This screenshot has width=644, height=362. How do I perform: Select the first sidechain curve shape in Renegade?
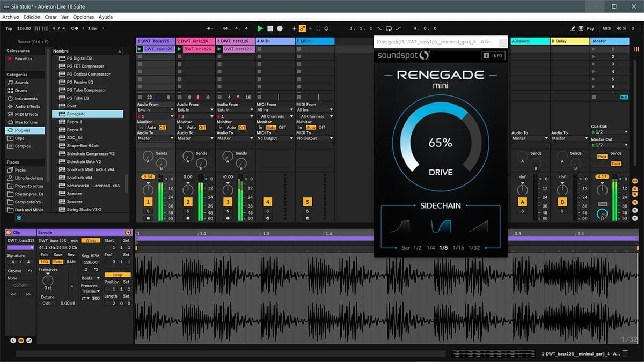[x=400, y=227]
